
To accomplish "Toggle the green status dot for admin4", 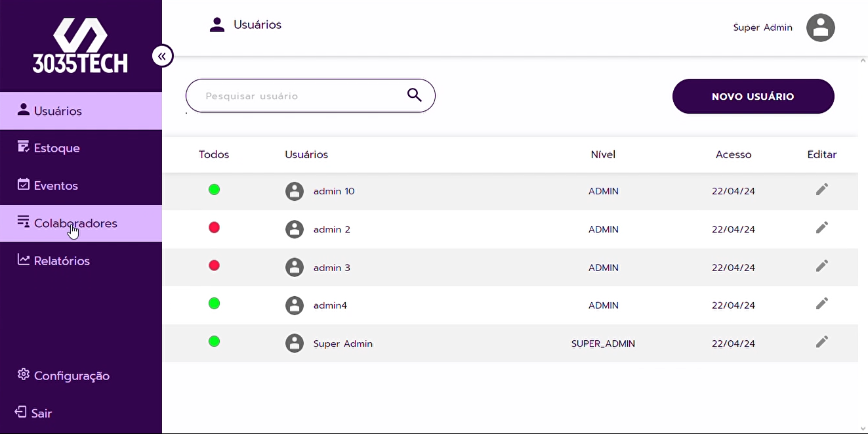I will pos(214,303).
